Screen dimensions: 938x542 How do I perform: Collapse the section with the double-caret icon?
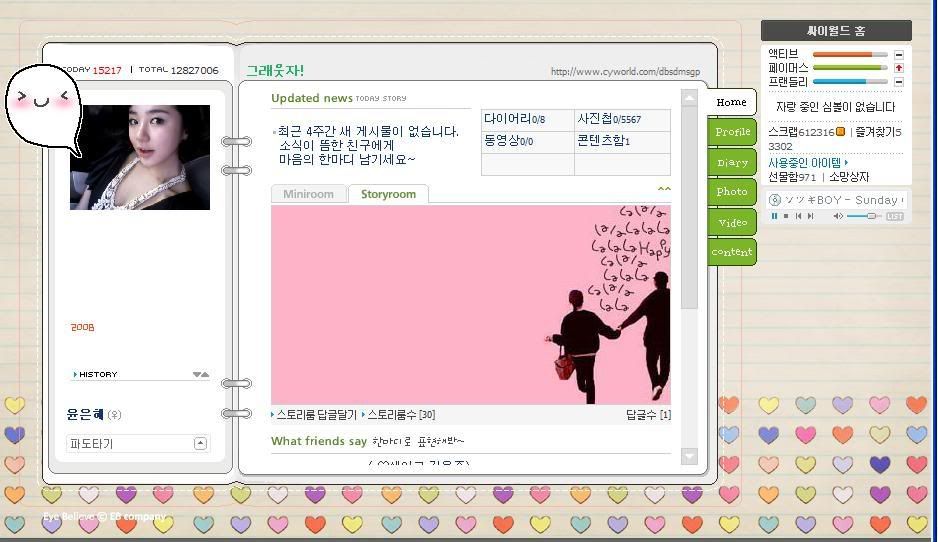click(x=664, y=189)
